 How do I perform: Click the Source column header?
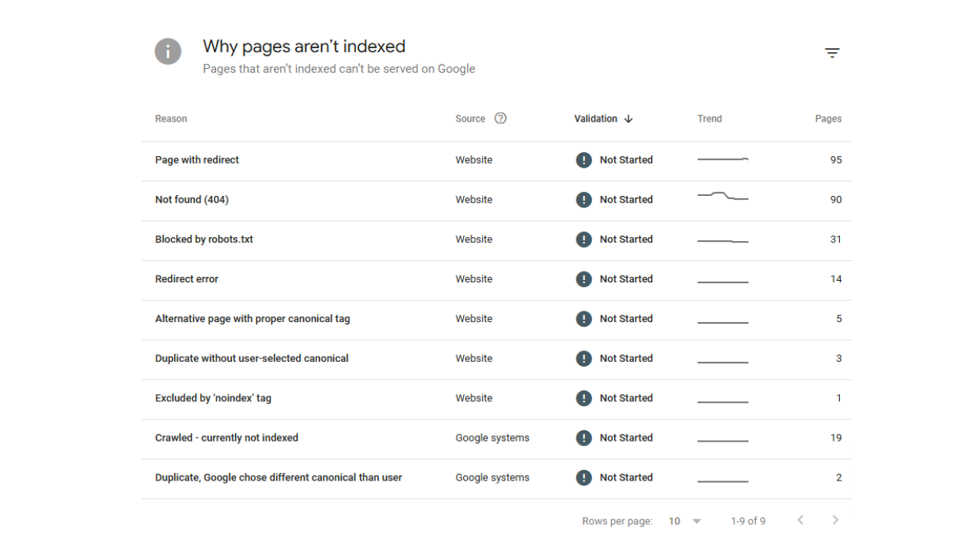pyautogui.click(x=470, y=119)
